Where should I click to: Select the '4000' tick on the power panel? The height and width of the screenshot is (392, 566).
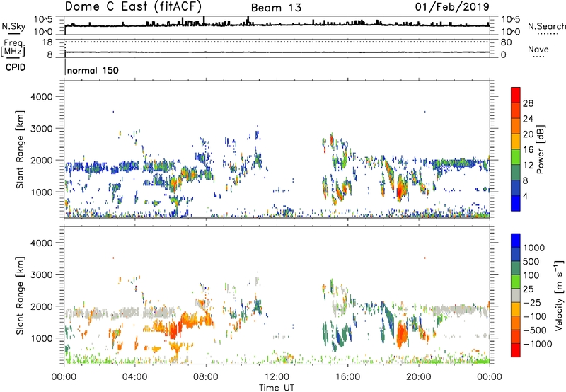41,97
